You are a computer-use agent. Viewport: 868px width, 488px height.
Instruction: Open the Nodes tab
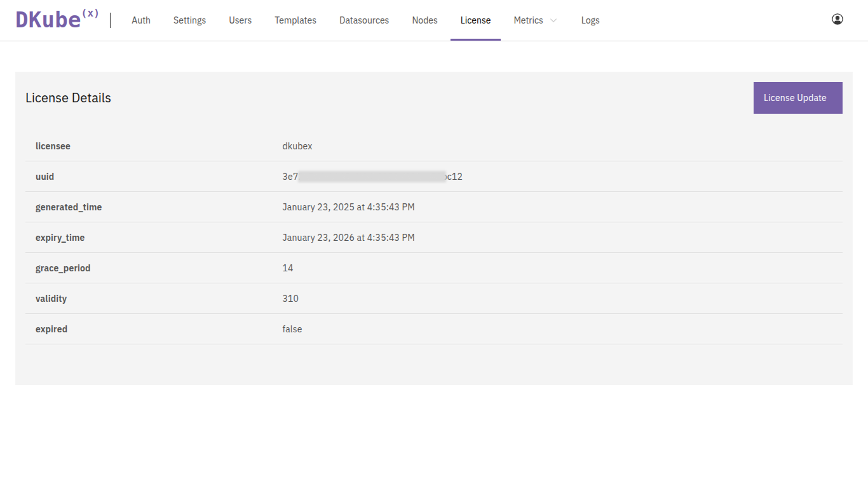424,20
